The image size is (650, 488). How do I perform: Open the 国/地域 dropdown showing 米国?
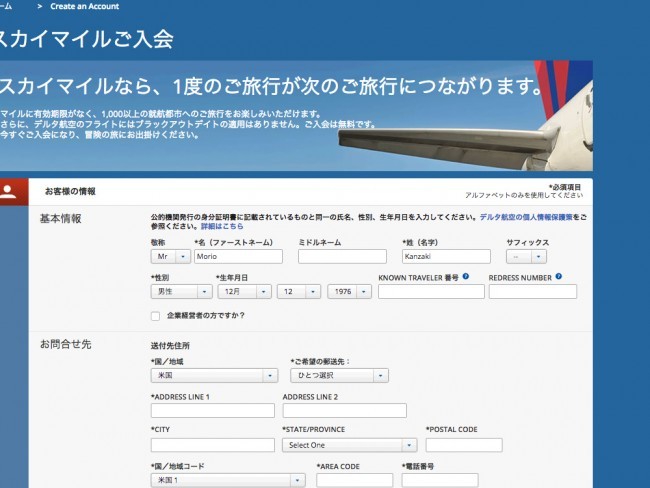[x=214, y=376]
